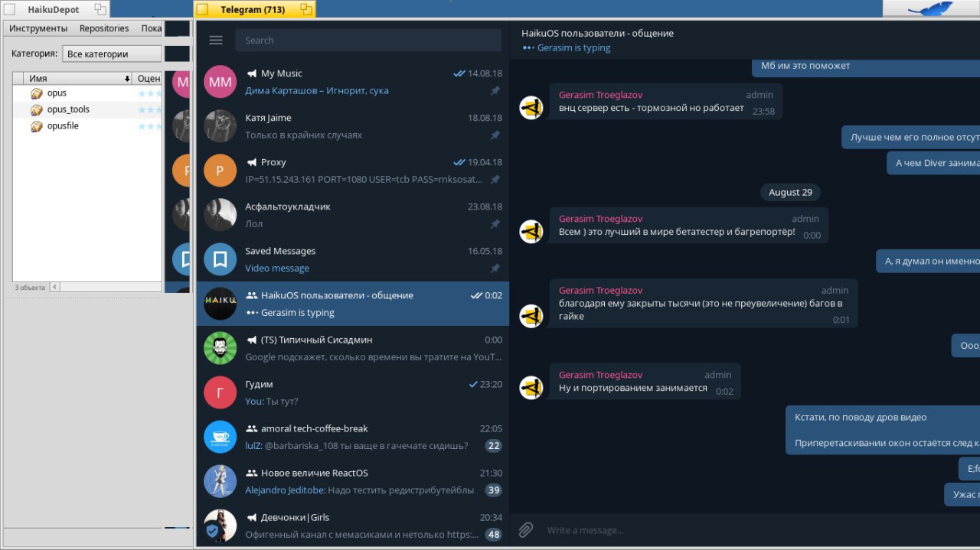Click the opus_tools package icon in HaikuDepot

pos(36,109)
